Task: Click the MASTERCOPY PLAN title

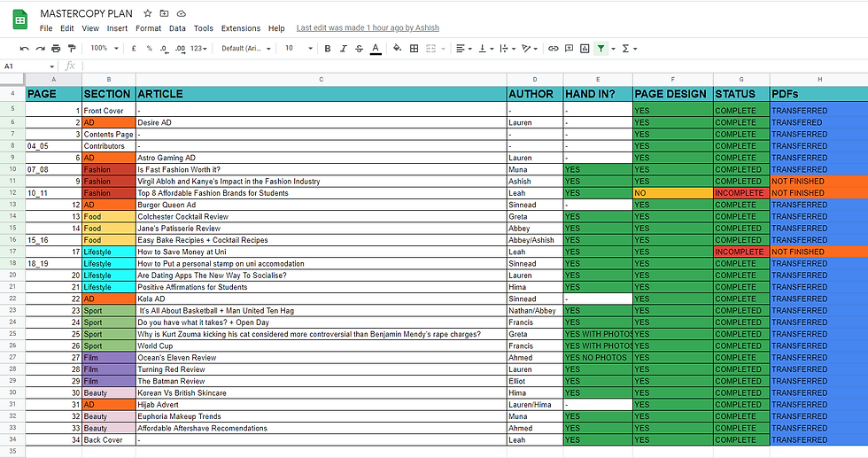Action: (87, 13)
